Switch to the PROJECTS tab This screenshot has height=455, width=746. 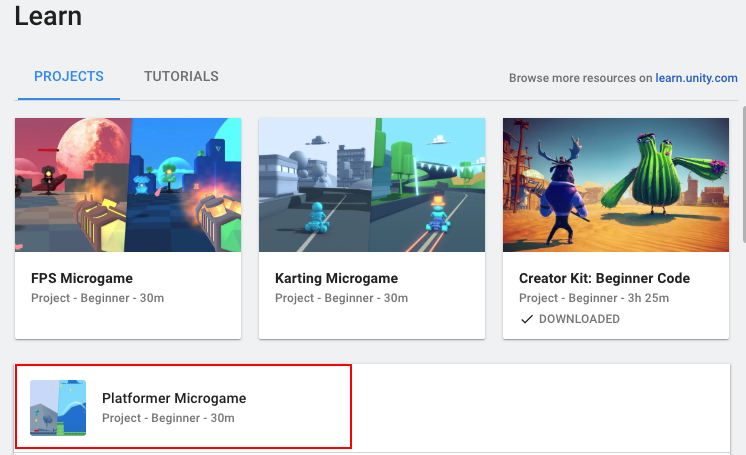[69, 77]
